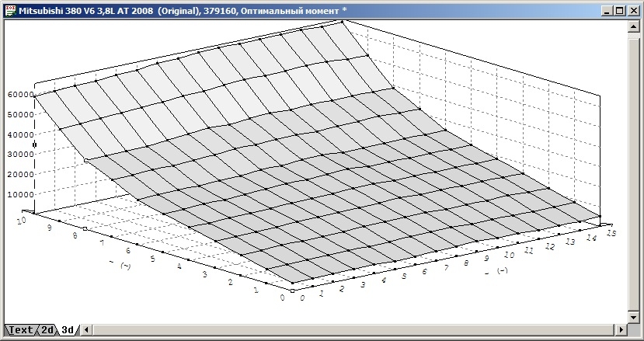Viewport: 644px width, 341px height.
Task: Select the 3d tab
Action: 68,329
